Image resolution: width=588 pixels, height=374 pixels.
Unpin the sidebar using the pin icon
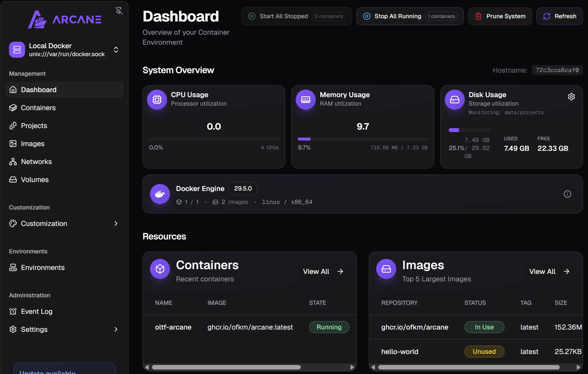point(119,11)
